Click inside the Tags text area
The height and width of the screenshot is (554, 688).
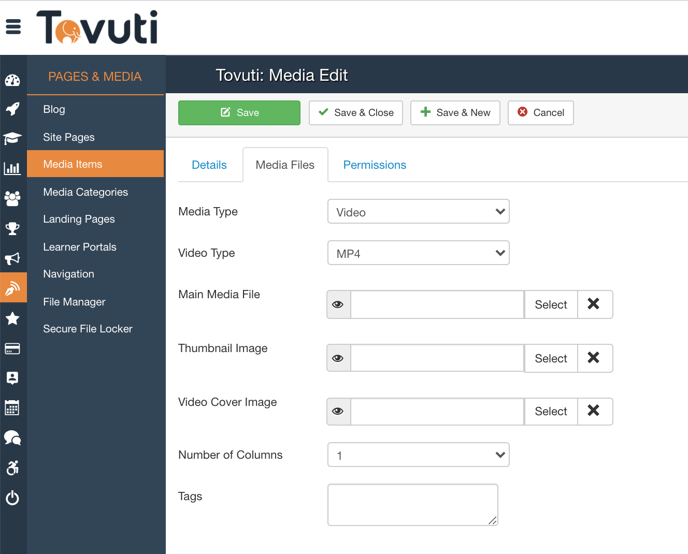[412, 504]
